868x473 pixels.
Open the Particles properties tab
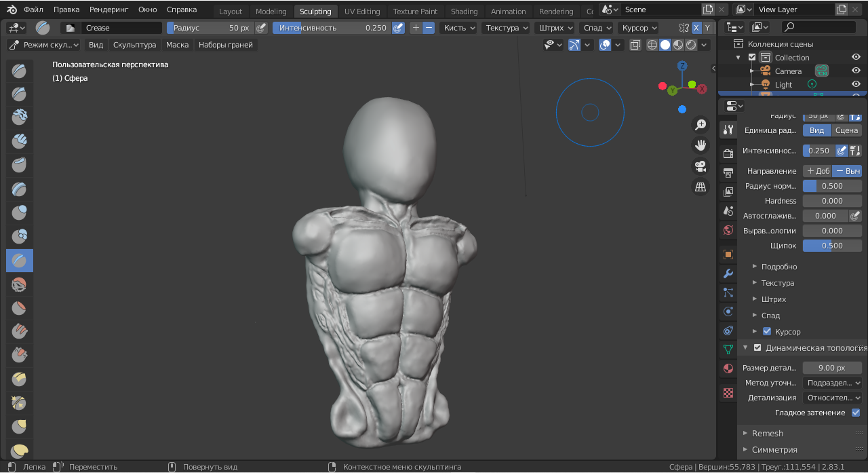[x=728, y=292]
